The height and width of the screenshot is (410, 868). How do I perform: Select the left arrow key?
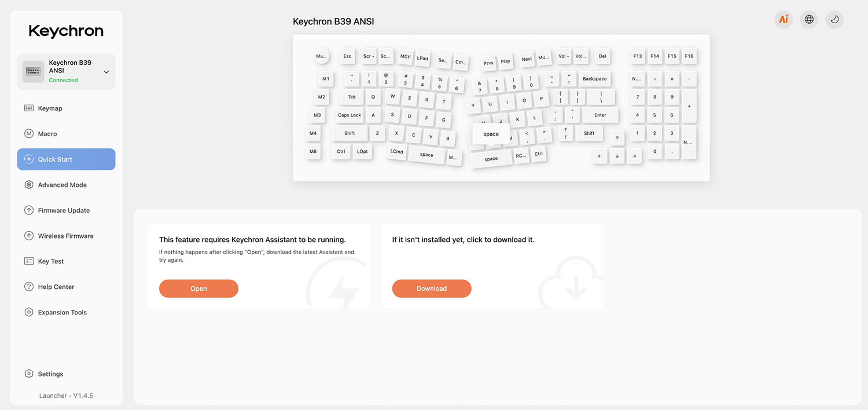pos(600,156)
